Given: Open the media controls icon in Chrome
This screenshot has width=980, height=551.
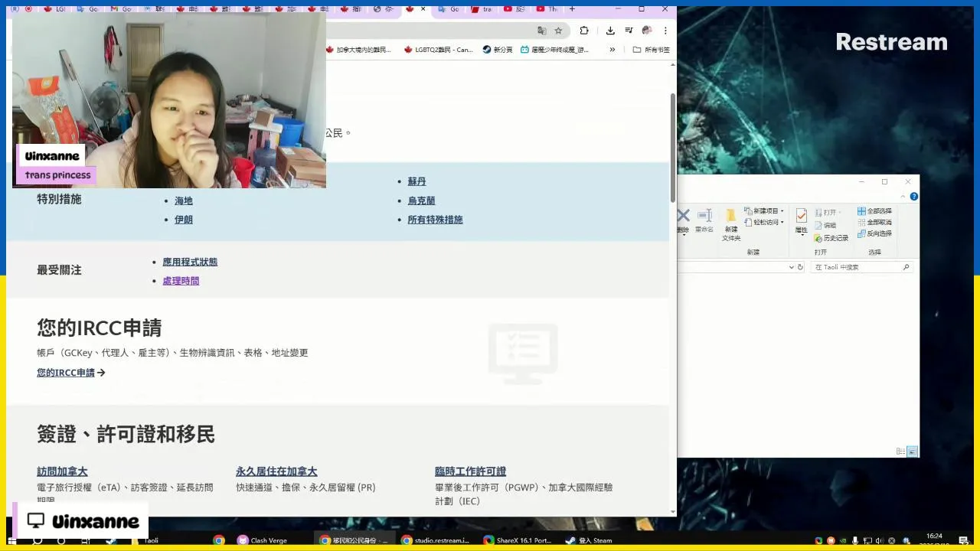Looking at the screenshot, I should pos(629,31).
